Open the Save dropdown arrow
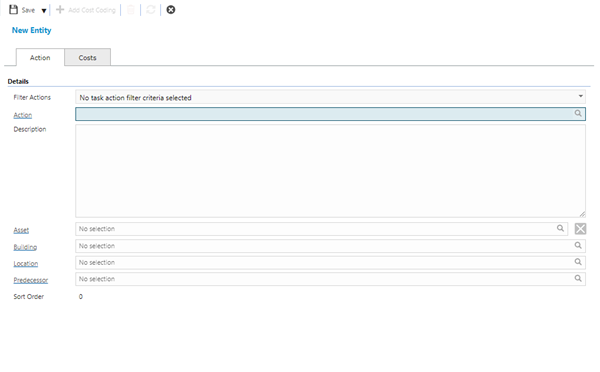The width and height of the screenshot is (600, 372). tap(44, 10)
